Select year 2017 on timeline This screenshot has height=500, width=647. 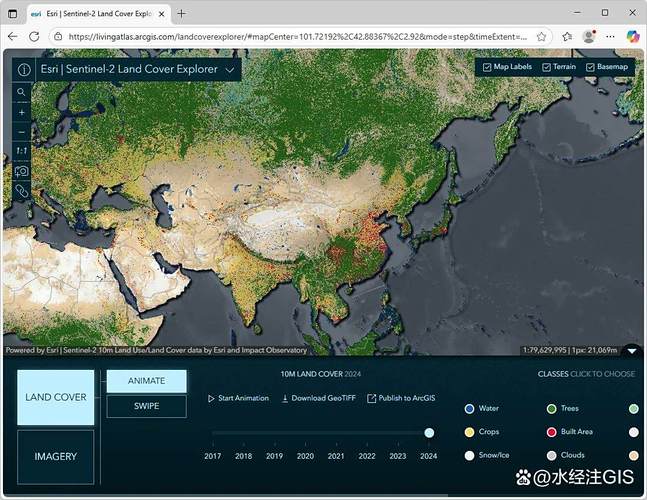coord(213,456)
